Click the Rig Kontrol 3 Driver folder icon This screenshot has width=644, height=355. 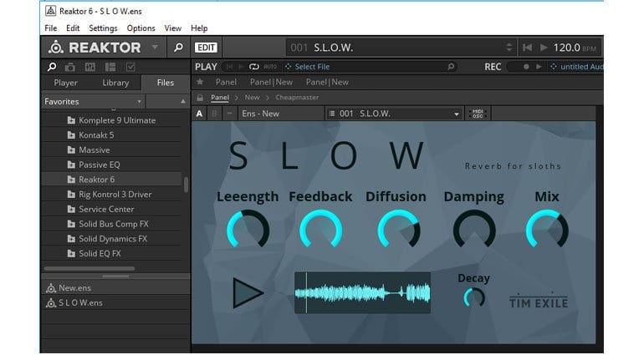[71, 194]
